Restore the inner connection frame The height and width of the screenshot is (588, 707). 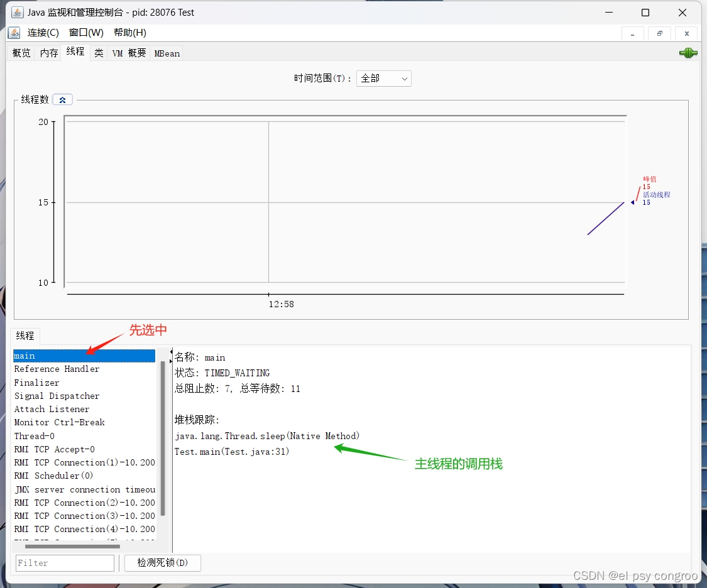point(660,34)
